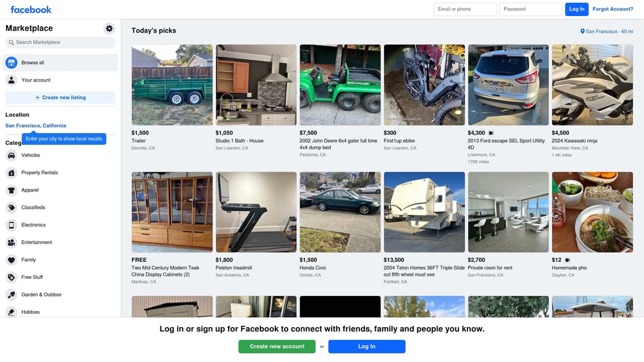Click the Apparel shirt icon
Viewport: 644px width, 362px height.
click(x=11, y=190)
